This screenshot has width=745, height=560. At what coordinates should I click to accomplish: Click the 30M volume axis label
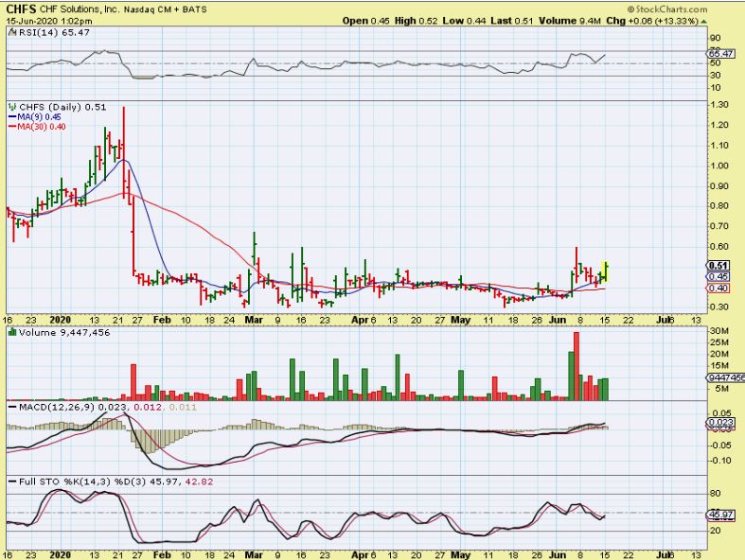(x=718, y=330)
